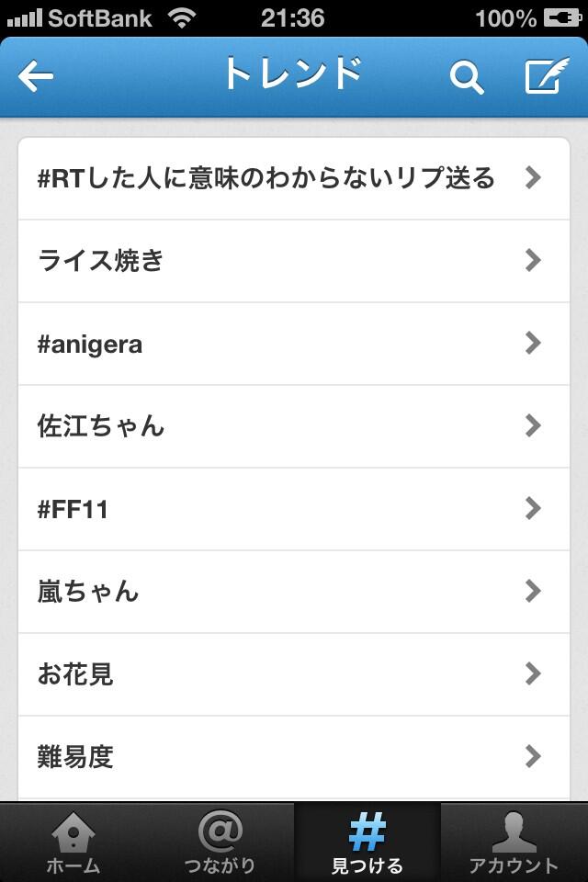This screenshot has height=882, width=588.
Task: Select the #anigera trend
Action: (x=294, y=344)
